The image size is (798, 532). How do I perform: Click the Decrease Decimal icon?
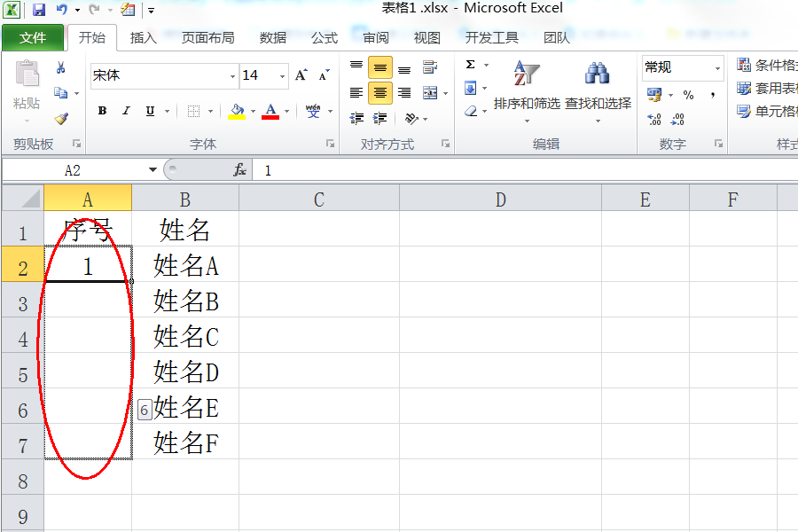tap(678, 119)
